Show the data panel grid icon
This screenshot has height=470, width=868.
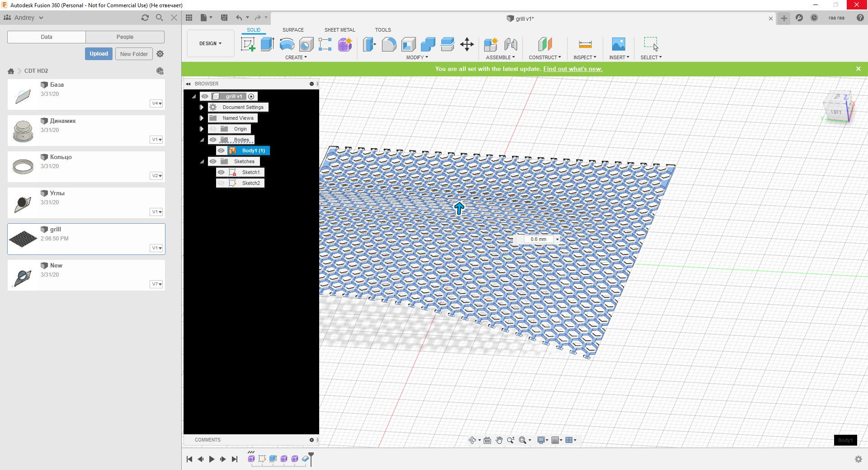[x=189, y=18]
